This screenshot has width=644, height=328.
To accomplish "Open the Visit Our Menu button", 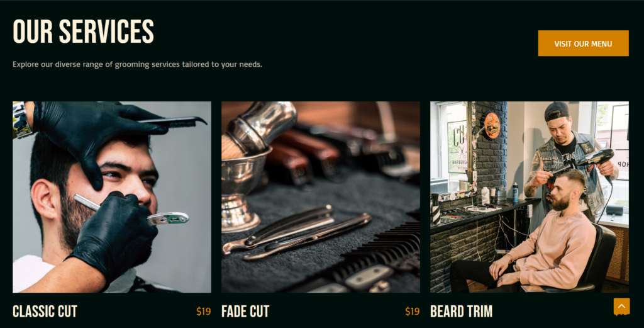I will (583, 43).
